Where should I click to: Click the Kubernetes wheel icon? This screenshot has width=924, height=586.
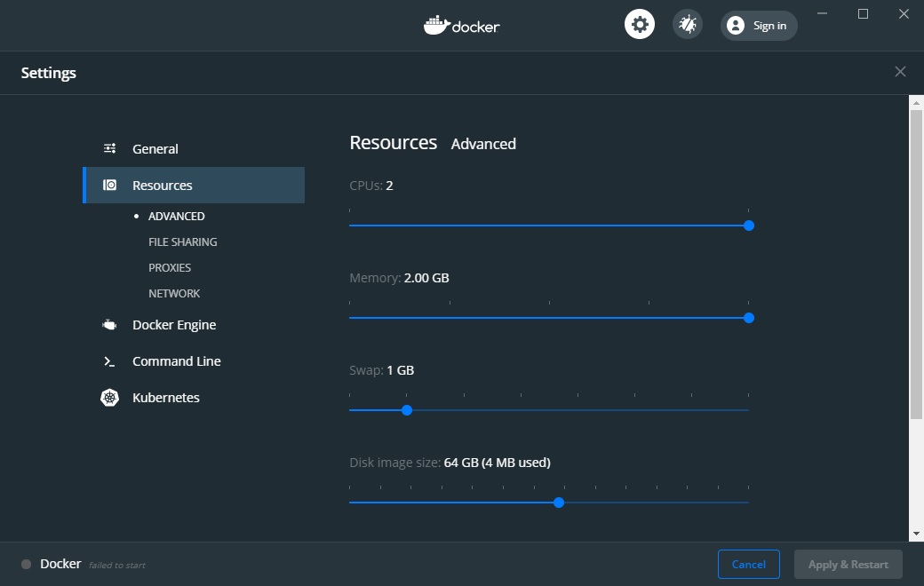pyautogui.click(x=110, y=398)
